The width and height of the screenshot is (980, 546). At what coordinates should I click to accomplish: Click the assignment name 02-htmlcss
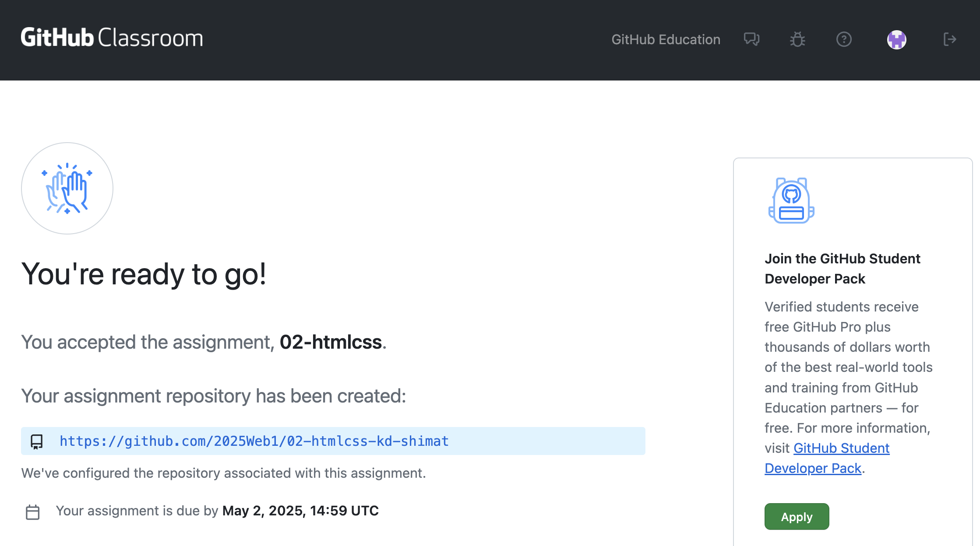(330, 342)
